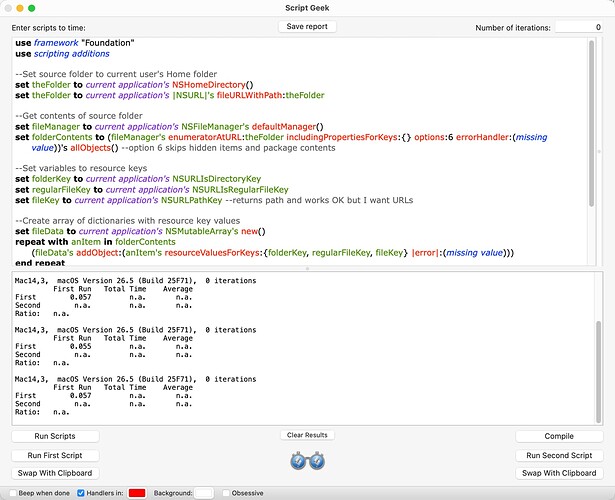Click Run Scripts button
This screenshot has height=500, width=615.
(x=55, y=436)
